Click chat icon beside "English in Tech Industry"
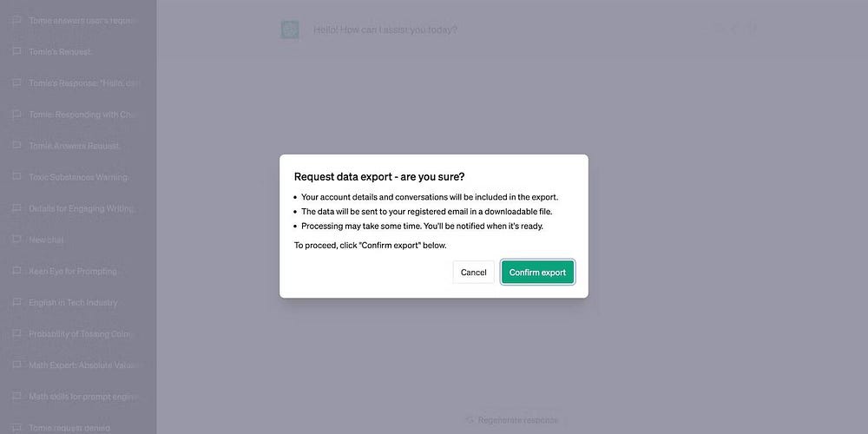Viewport: 868px width, 434px height. pyautogui.click(x=16, y=303)
